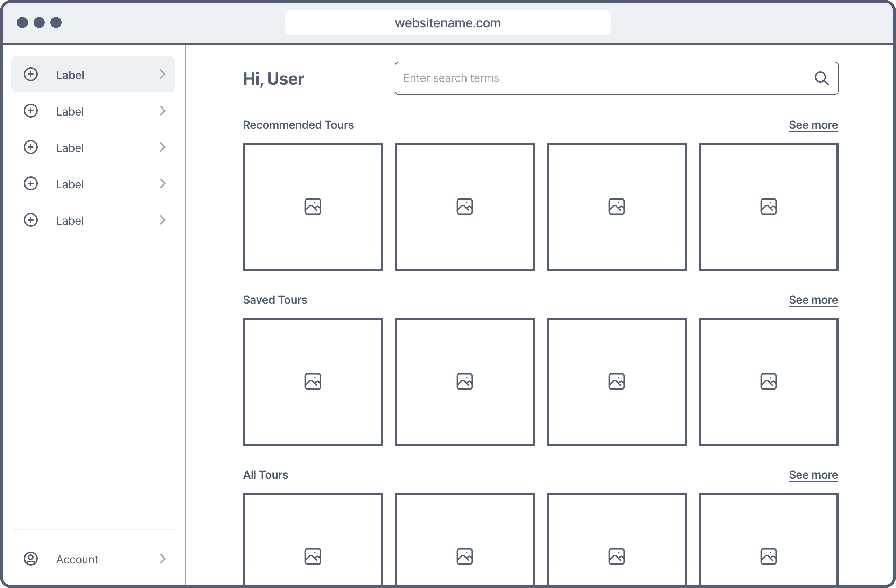
Task: Click the magnifying glass search icon
Action: (821, 78)
